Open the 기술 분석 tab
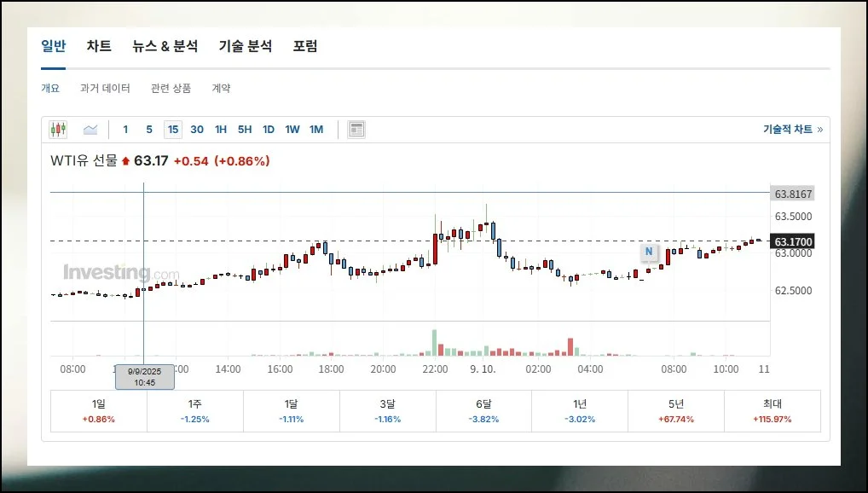Viewport: 868px width, 493px height. click(x=245, y=46)
